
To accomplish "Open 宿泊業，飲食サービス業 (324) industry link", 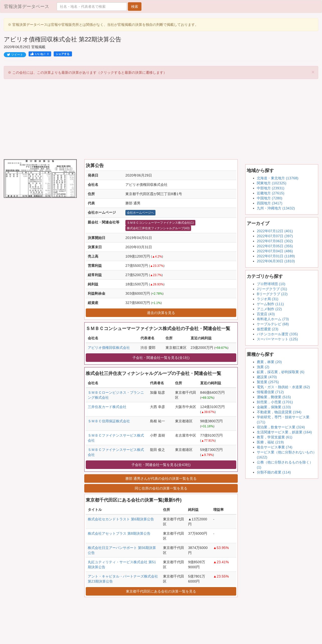I will pos(281,427).
